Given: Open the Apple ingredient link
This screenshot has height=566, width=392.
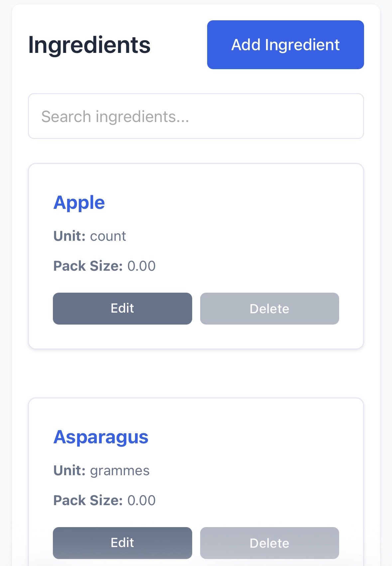Looking at the screenshot, I should pos(79,203).
